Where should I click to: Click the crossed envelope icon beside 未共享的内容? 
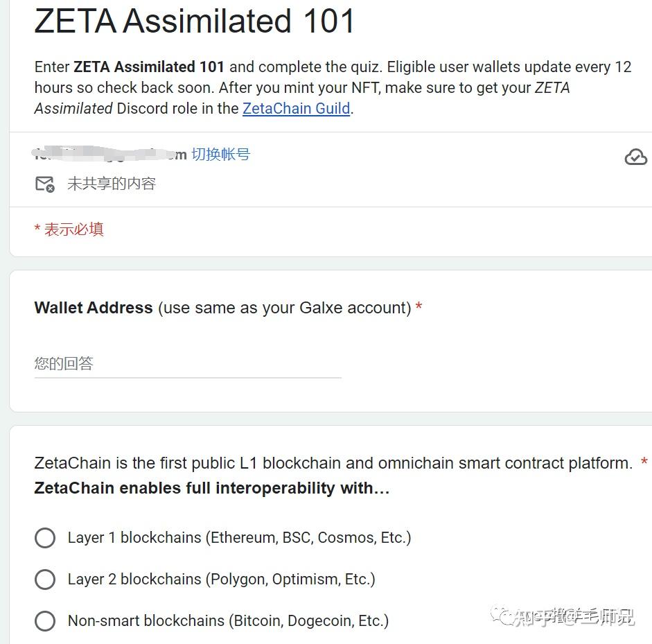pyautogui.click(x=45, y=184)
